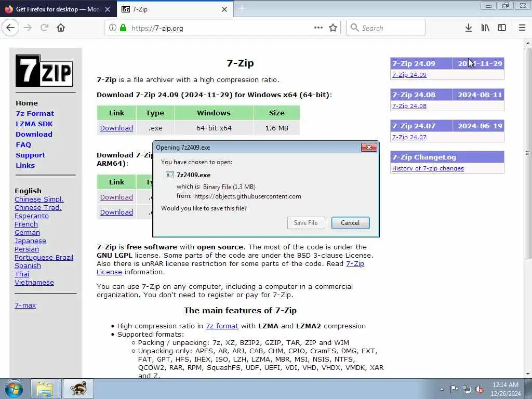Click the 7-ZIP logo image

coord(44,71)
